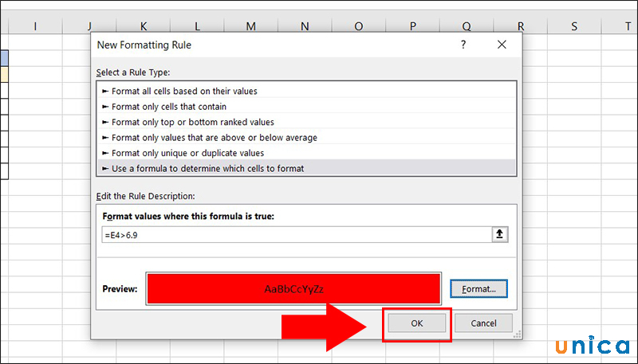Select 'Format all cells based on their values'
Viewport: 638px width, 364px height.
click(306, 91)
